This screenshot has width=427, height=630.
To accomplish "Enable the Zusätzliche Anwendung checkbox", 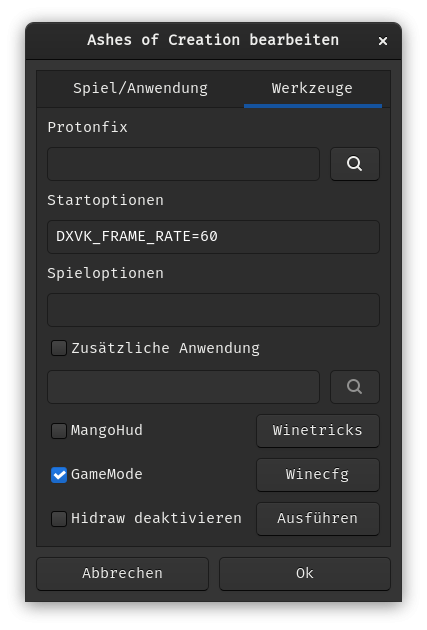I will pyautogui.click(x=59, y=348).
